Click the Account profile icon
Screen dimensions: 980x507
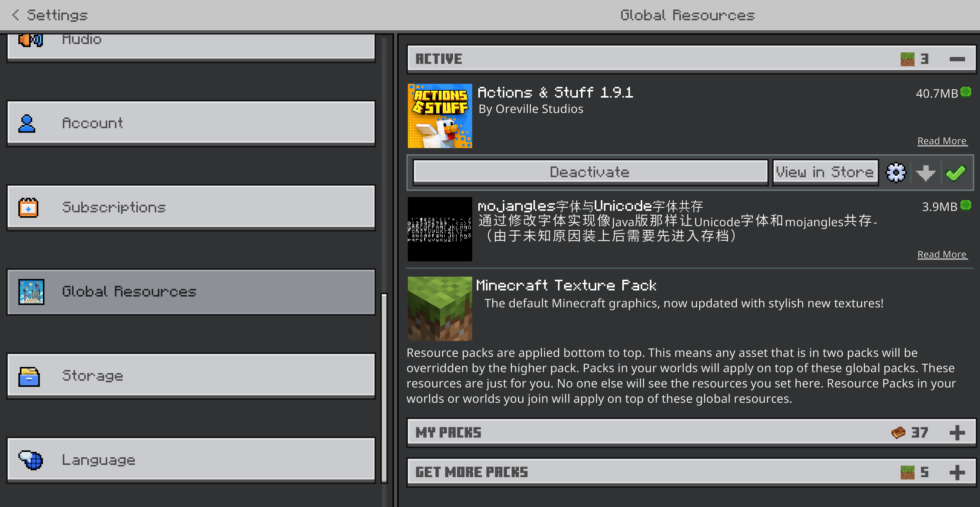27,124
